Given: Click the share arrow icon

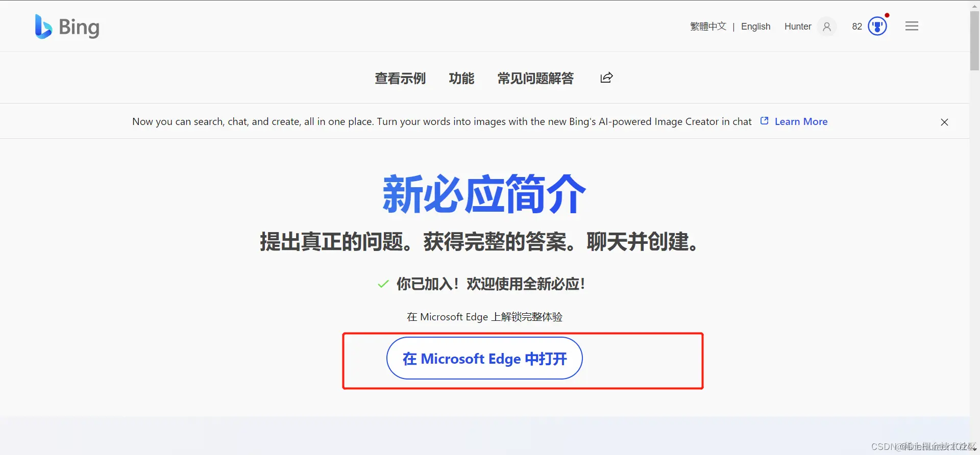Looking at the screenshot, I should click(x=606, y=78).
